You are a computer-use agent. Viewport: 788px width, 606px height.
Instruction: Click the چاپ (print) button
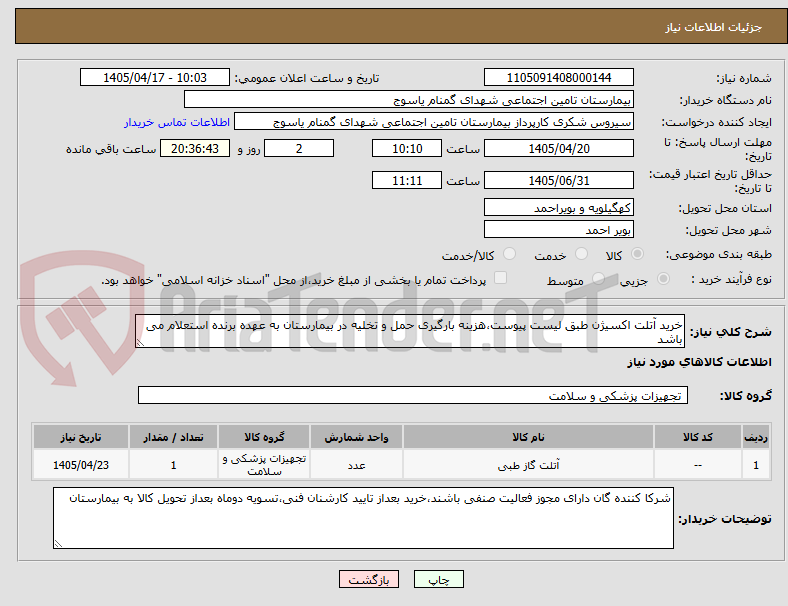pos(438,579)
